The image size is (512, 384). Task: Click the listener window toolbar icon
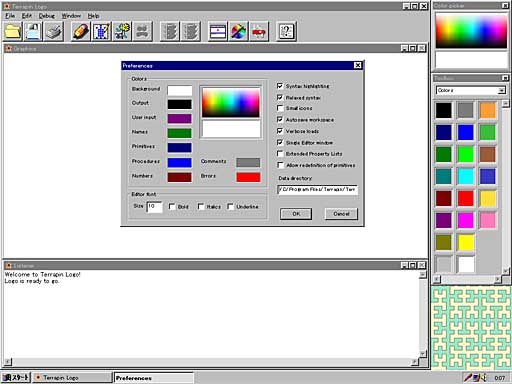pos(218,31)
